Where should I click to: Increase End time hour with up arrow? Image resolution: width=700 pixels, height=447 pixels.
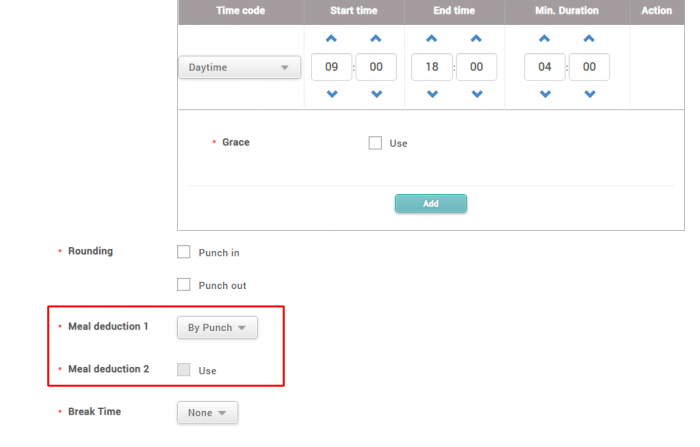[432, 39]
